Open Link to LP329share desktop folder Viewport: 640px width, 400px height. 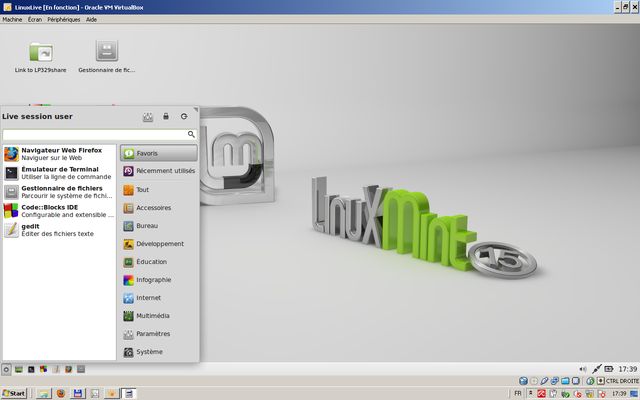coord(40,57)
